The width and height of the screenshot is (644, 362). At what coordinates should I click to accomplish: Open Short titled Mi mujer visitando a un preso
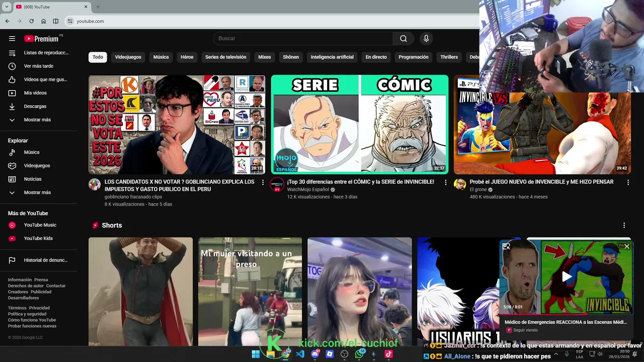click(250, 292)
